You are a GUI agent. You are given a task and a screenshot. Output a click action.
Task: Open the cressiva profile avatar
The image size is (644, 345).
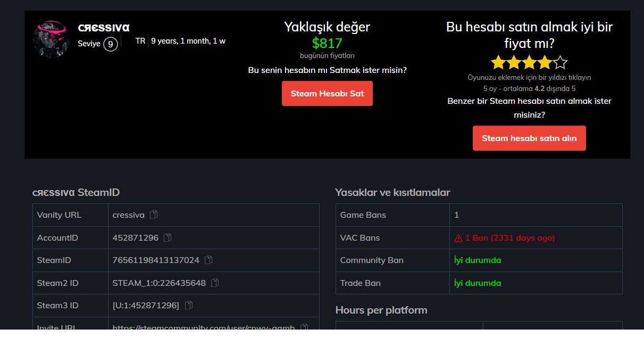pos(51,39)
